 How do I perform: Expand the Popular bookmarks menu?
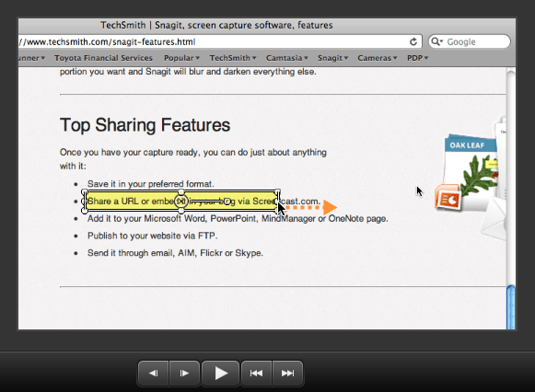click(x=181, y=58)
